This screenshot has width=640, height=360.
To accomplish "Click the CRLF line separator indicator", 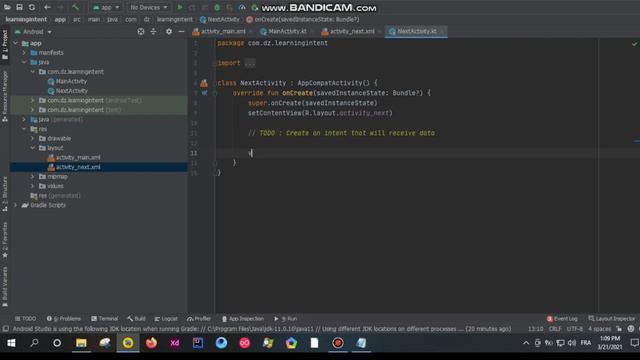I will pos(555,329).
